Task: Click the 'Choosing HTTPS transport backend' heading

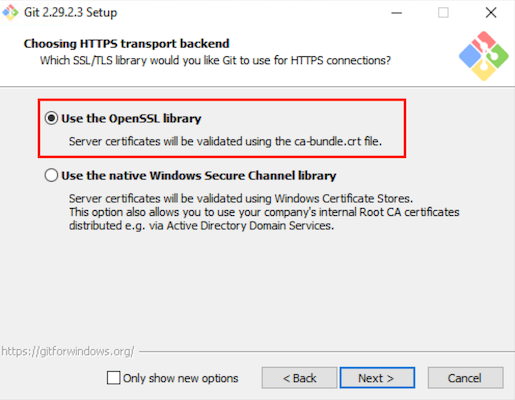Action: (127, 44)
